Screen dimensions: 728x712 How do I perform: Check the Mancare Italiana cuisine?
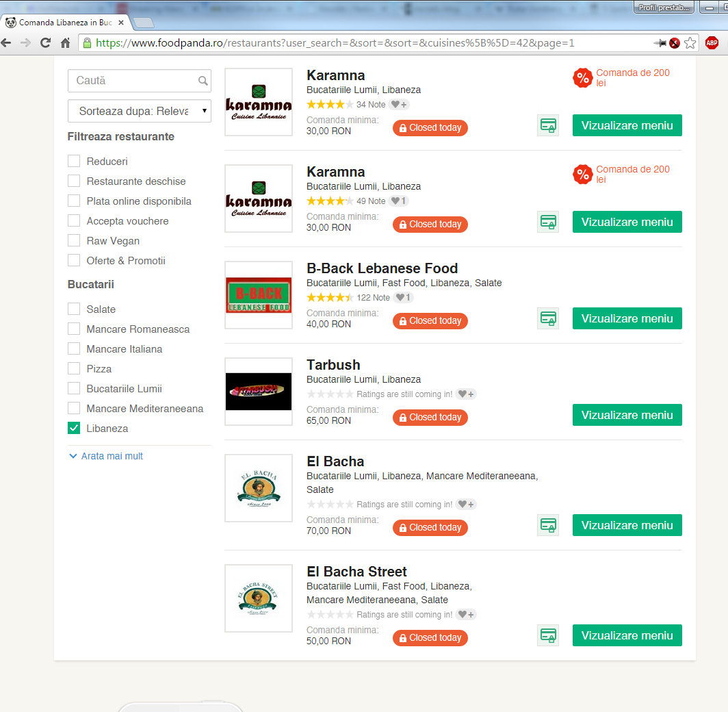pyautogui.click(x=74, y=348)
